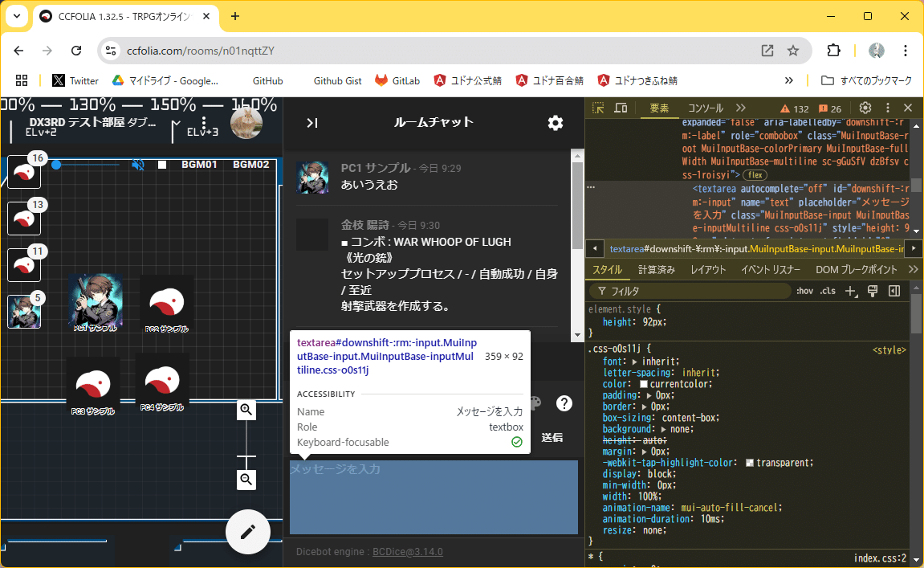This screenshot has width=924, height=568.
Task: Collapse the room chat panel with the arrow
Action: (x=312, y=123)
